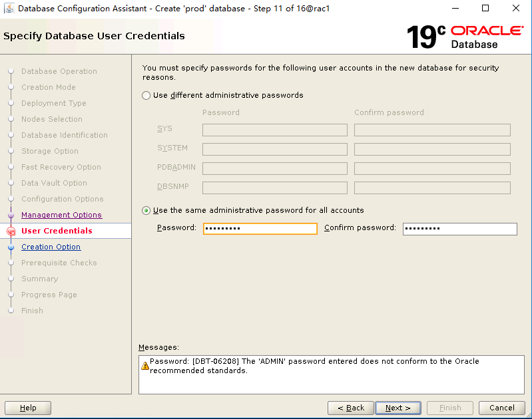
Task: Click the 'Specify Database User Credentials' heading
Action: pos(94,36)
